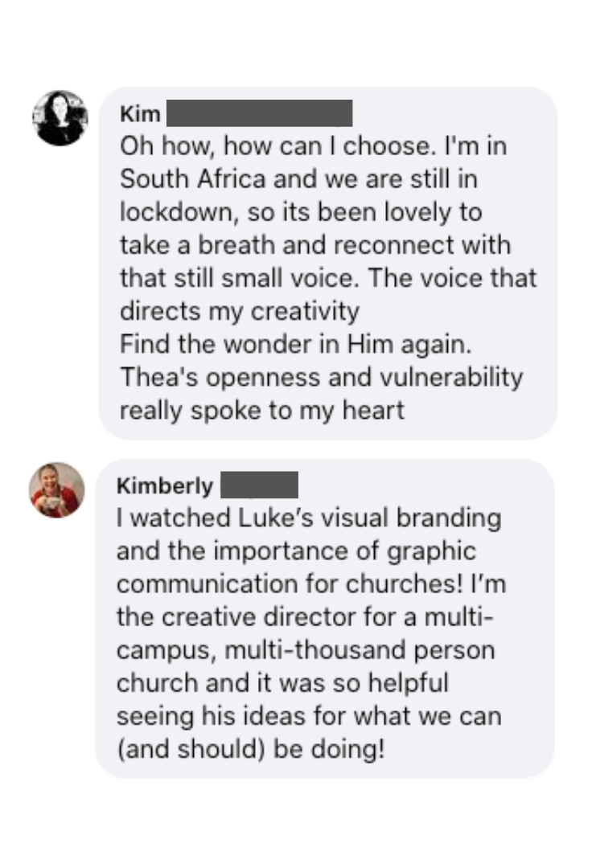Click 'take a breath and reconnect with' line
The image size is (596, 868).
click(x=315, y=245)
